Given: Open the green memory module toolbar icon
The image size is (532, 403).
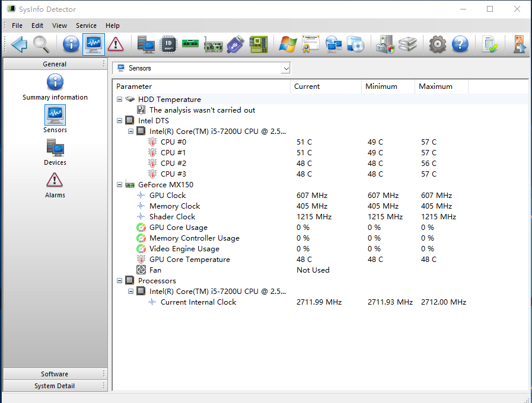Looking at the screenshot, I should (x=190, y=43).
